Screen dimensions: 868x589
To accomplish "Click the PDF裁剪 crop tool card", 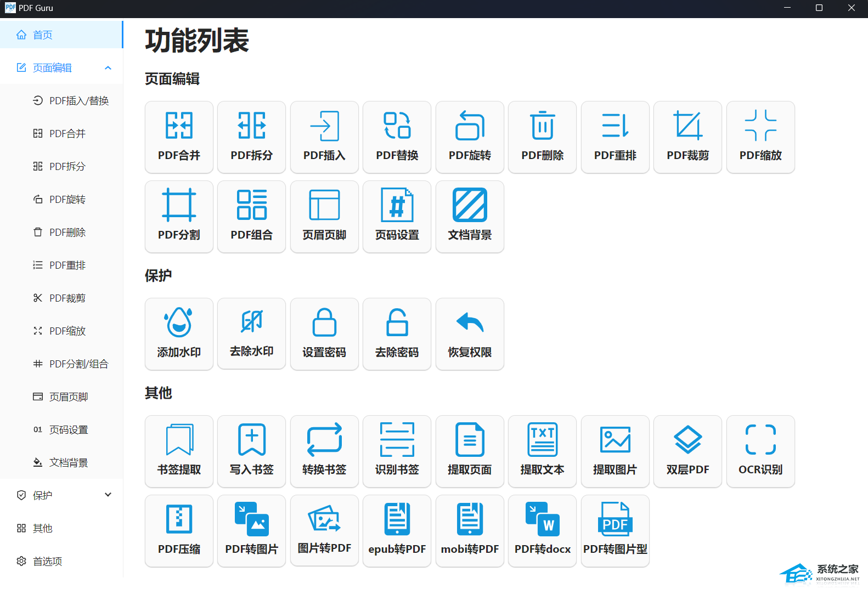I will [687, 137].
